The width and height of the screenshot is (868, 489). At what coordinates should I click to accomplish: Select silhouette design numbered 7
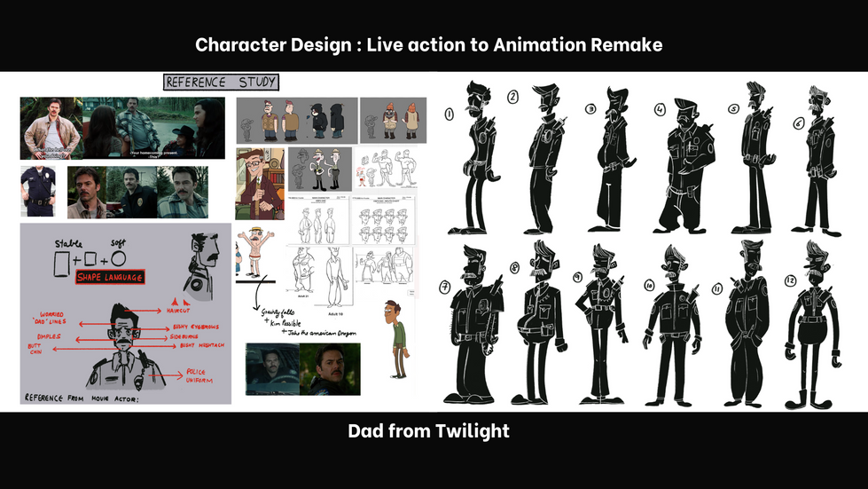(473, 325)
